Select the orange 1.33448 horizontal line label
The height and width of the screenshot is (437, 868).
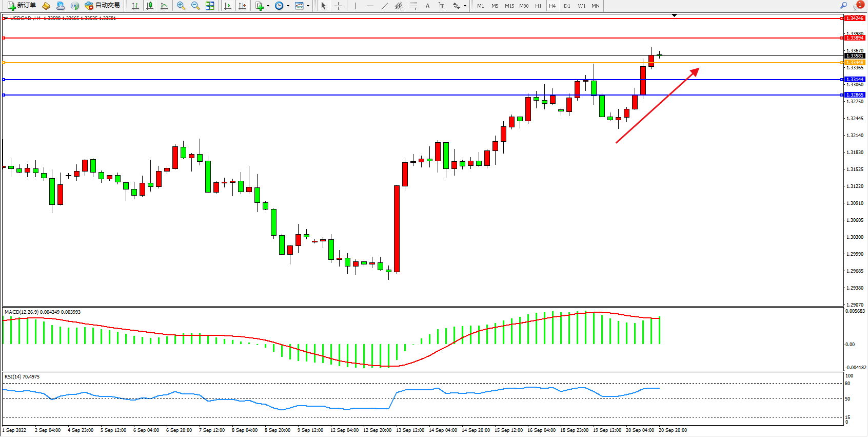pyautogui.click(x=855, y=63)
